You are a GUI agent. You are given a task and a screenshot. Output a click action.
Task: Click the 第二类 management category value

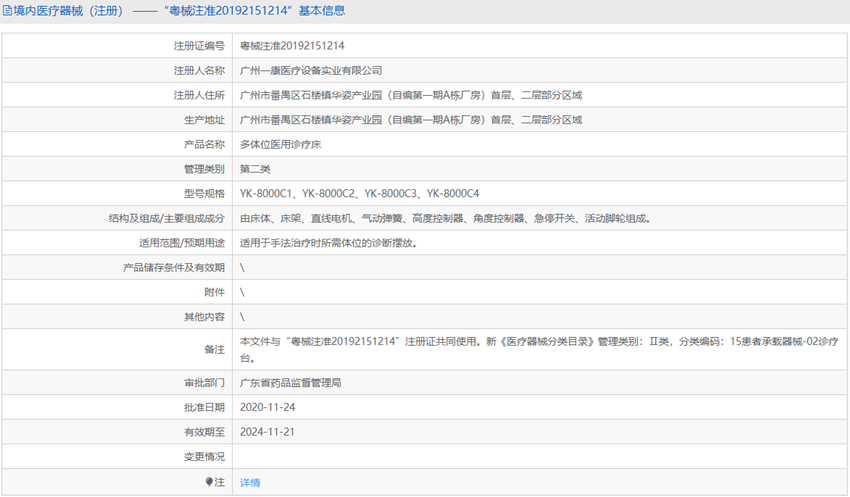(255, 169)
